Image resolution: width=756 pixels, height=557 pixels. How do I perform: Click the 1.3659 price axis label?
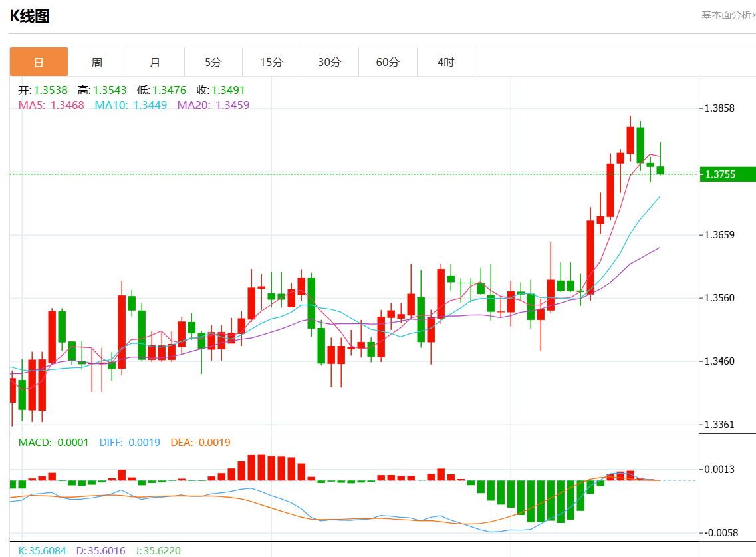pyautogui.click(x=719, y=235)
